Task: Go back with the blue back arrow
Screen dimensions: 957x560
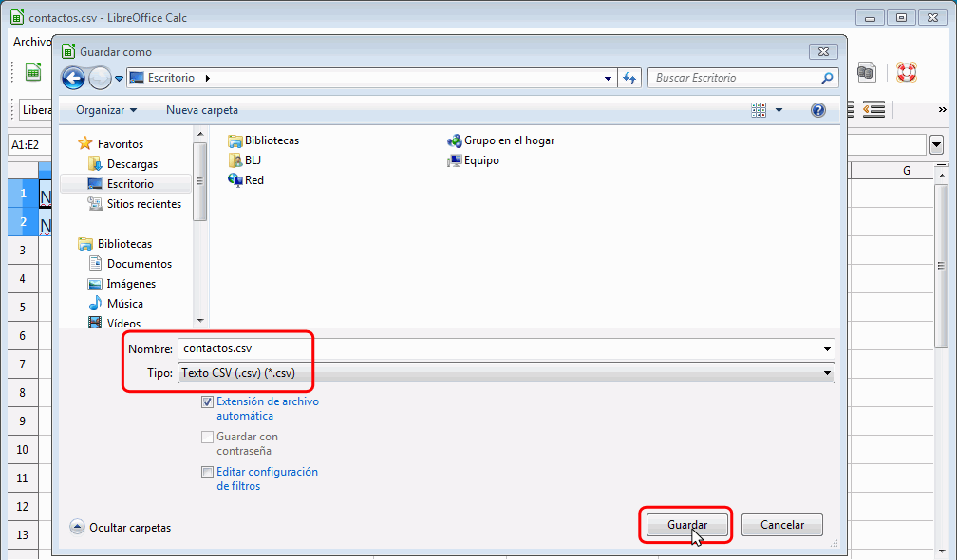Action: click(x=73, y=78)
